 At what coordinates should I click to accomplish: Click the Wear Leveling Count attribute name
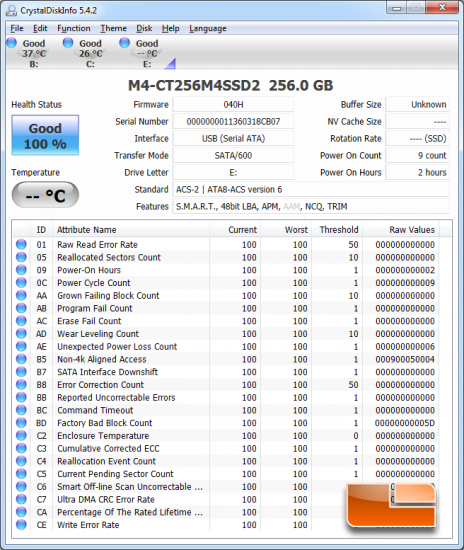point(98,334)
